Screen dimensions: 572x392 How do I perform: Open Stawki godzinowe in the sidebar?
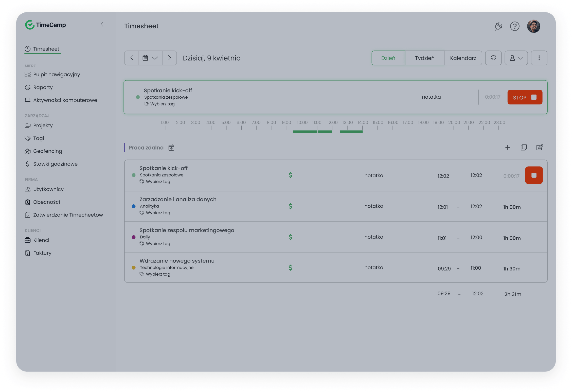click(51, 164)
